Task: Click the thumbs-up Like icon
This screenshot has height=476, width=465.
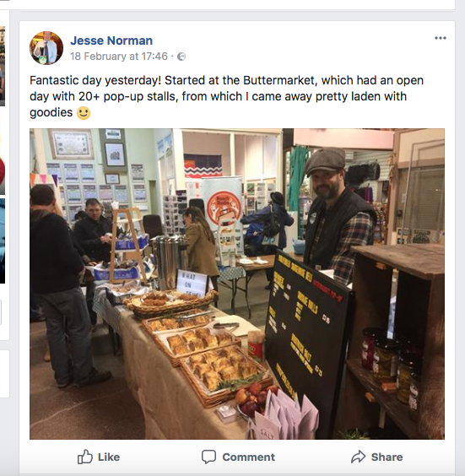Action: pos(84,457)
